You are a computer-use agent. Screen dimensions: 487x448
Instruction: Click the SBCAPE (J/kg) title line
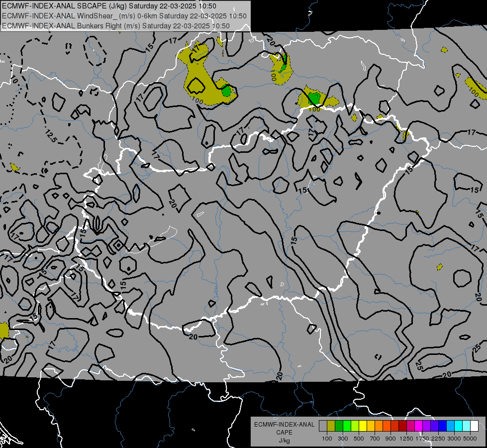(109, 6)
